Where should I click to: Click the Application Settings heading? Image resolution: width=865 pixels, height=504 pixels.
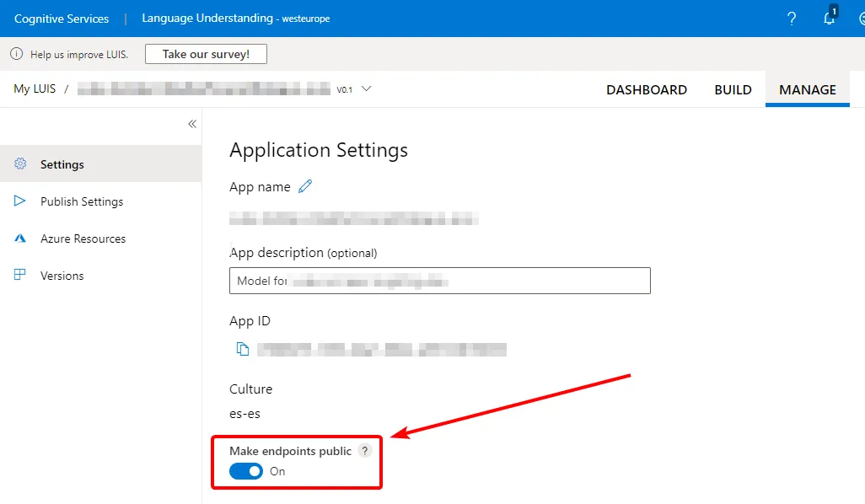click(319, 150)
